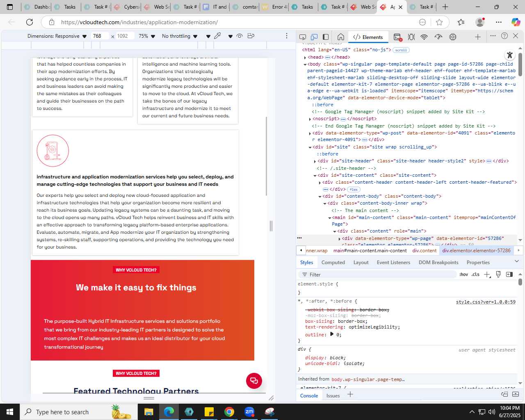
Task: Open the DevTools Welcome home tab
Action: point(340,37)
